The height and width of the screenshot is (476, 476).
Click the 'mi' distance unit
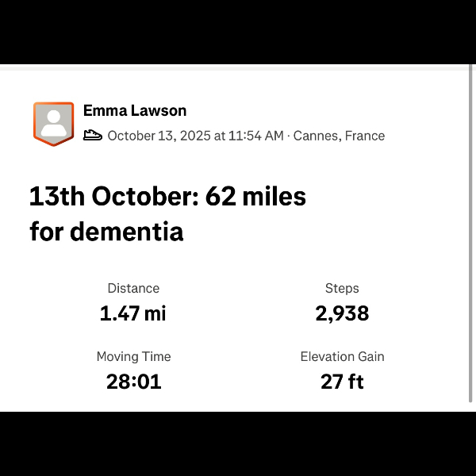click(x=155, y=313)
